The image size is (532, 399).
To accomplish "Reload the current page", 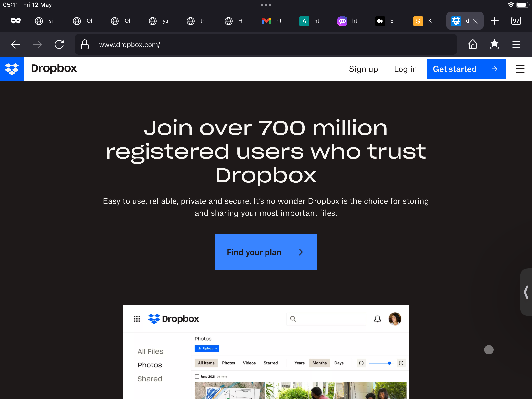I will (x=59, y=45).
